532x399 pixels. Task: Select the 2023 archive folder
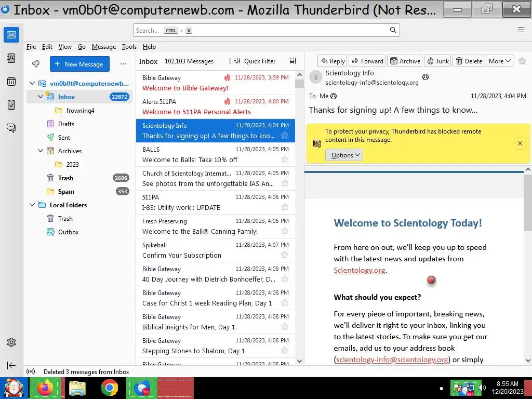point(79,164)
